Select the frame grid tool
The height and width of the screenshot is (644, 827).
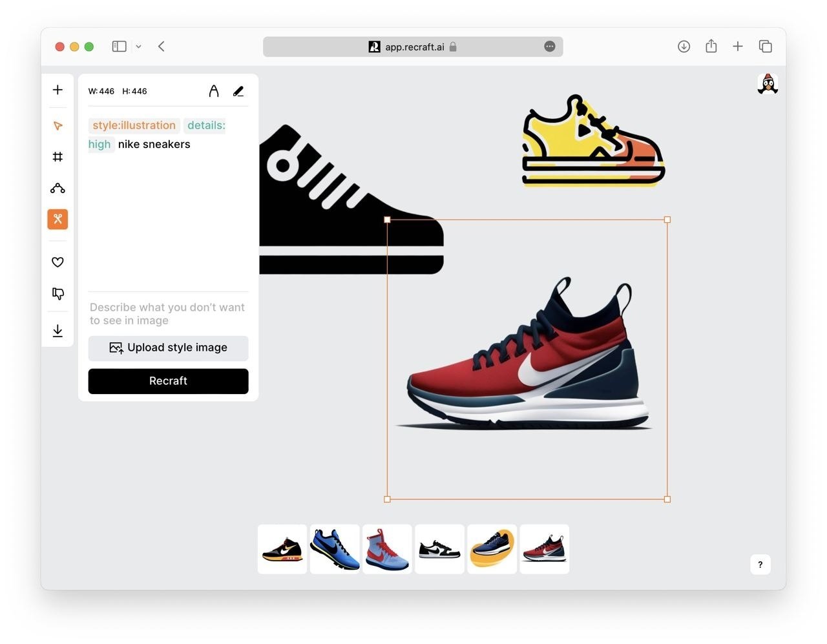[x=58, y=156]
